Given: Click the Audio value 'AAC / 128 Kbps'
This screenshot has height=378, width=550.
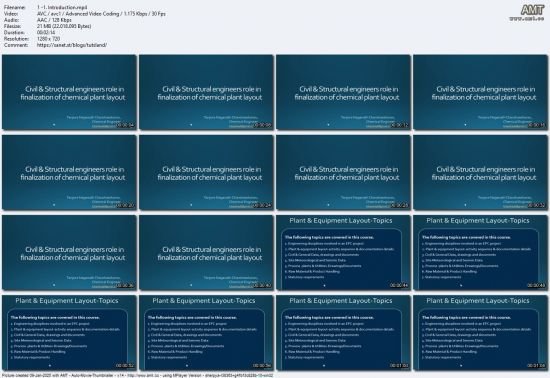Looking at the screenshot, I should 54,20.
